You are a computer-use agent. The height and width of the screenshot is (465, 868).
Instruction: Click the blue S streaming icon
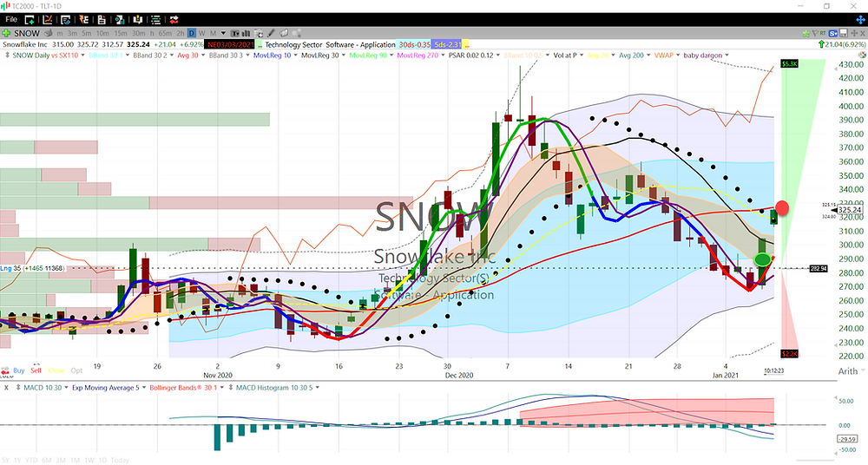(833, 33)
